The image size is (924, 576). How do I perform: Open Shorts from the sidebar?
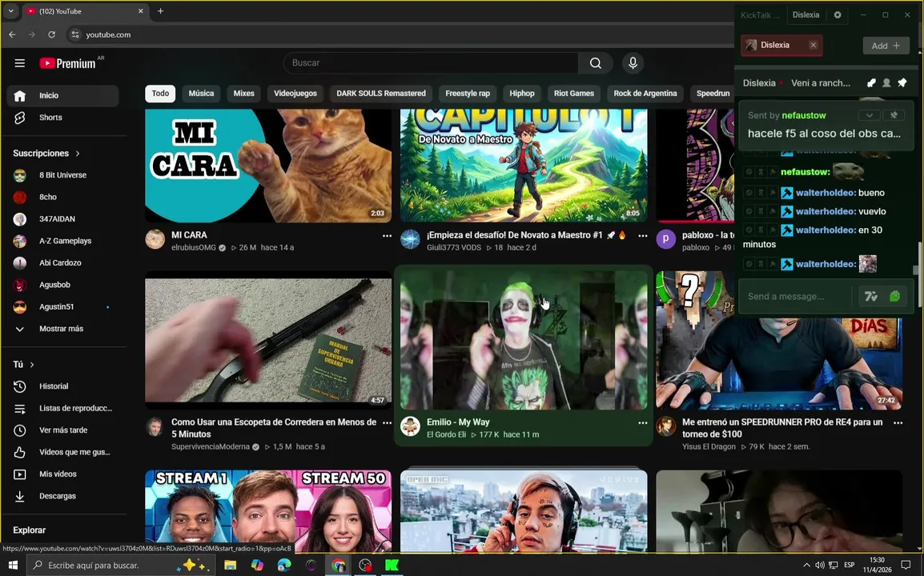62,118
